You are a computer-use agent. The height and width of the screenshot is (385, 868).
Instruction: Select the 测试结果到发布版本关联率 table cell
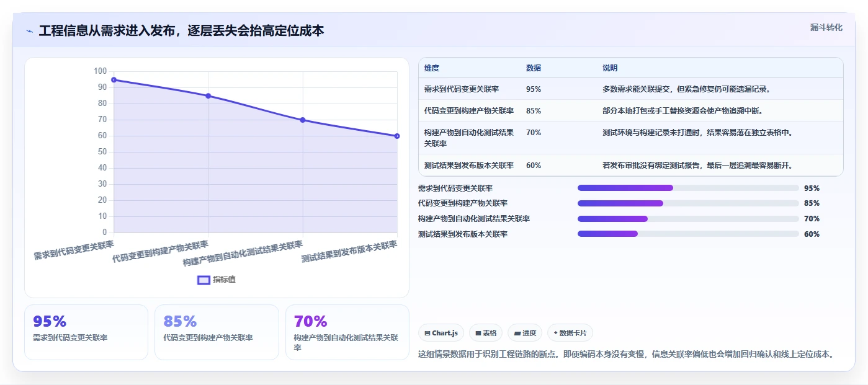pos(469,166)
